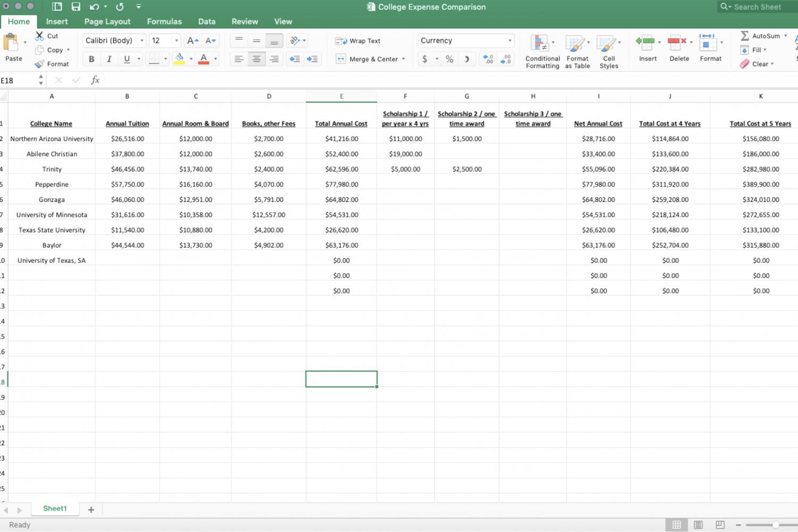Apply percent style with % icon
Image resolution: width=798 pixels, height=532 pixels.
(x=450, y=59)
